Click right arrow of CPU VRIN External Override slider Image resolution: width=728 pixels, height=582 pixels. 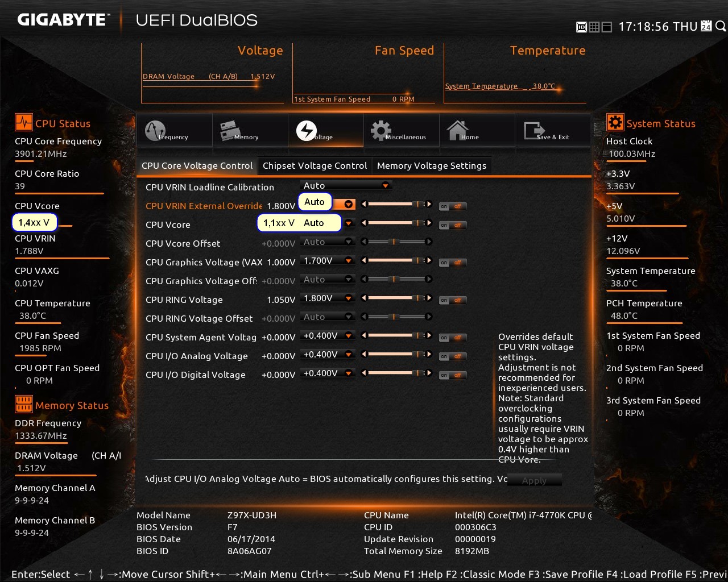(429, 204)
